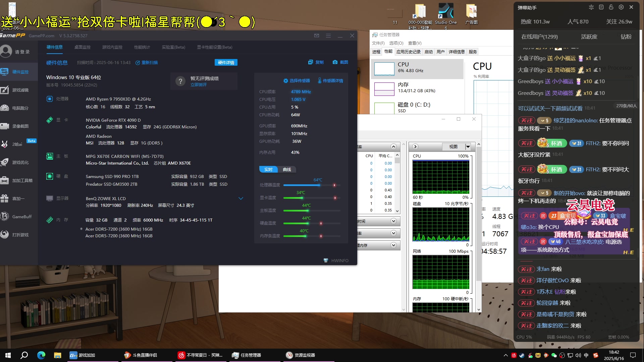Screen dimensions: 644x362
Task: Open the 视图 dropdown arrow in Resource Monitor
Action: 468,146
